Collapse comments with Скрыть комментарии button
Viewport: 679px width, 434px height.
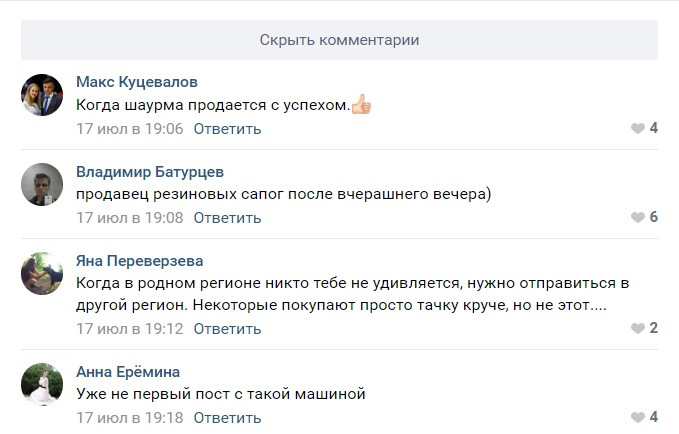339,40
